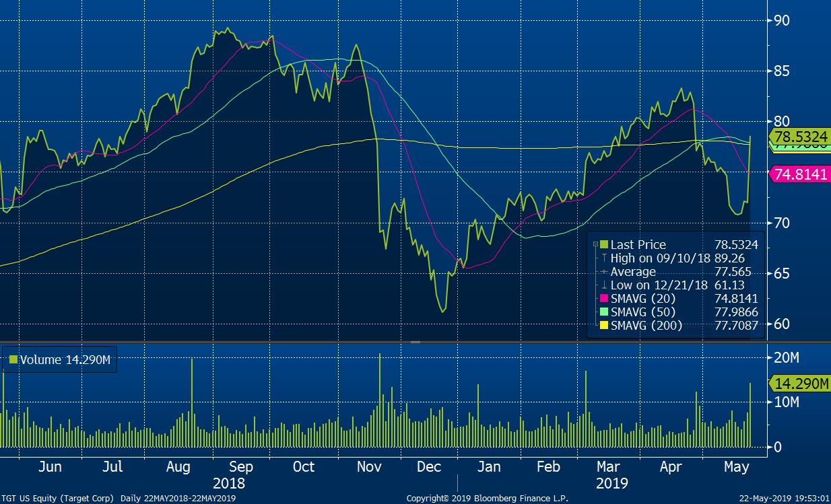The height and width of the screenshot is (504, 831).
Task: Select the 'Last Price' legend label
Action: [x=638, y=245]
